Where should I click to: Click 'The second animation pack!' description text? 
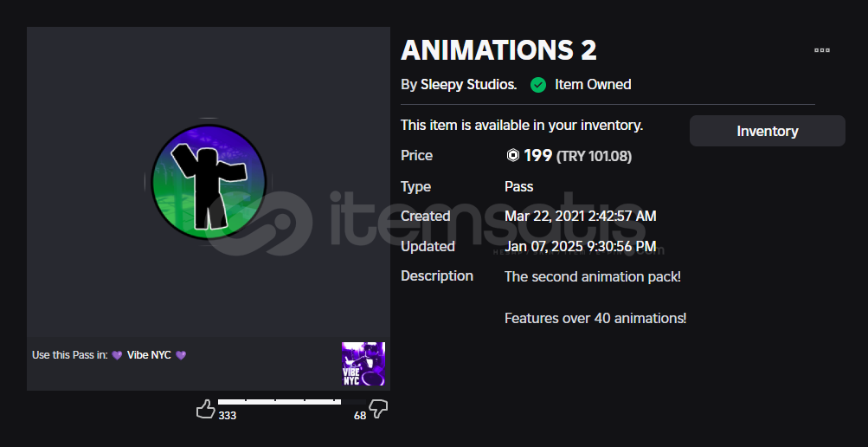(593, 275)
